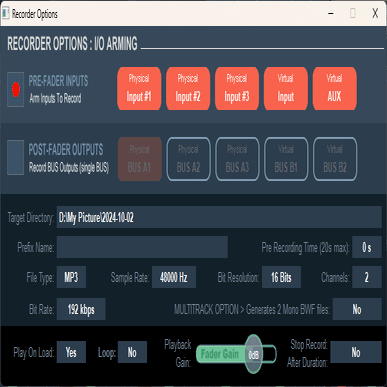Minimize the Recorder Options window
This screenshot has height=387, width=387.
coord(331,13)
